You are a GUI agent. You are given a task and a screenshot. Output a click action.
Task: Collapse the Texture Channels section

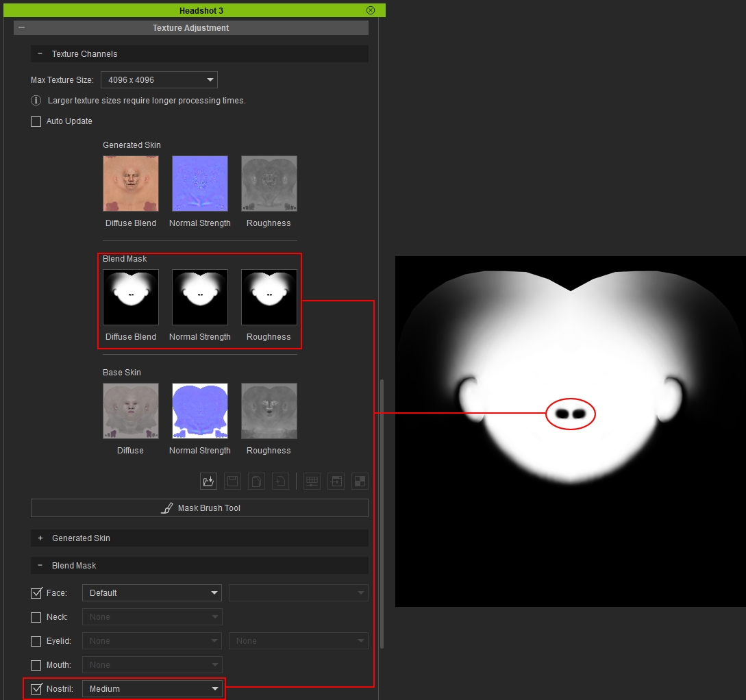(40, 53)
